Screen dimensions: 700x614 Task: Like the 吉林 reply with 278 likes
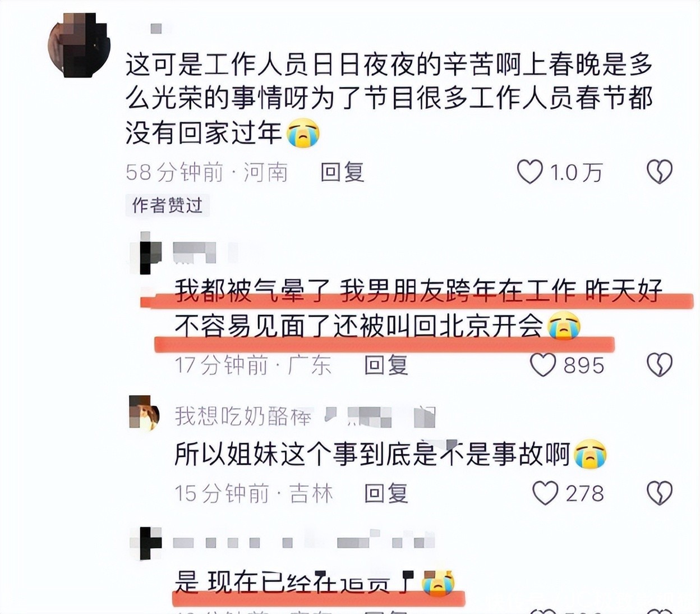[545, 493]
